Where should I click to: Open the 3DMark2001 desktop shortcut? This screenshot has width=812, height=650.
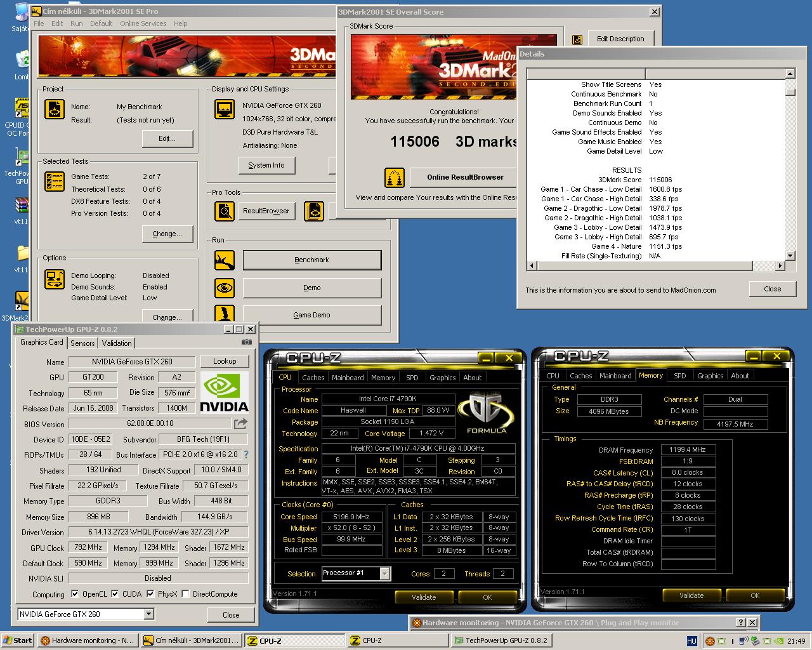pyautogui.click(x=21, y=301)
